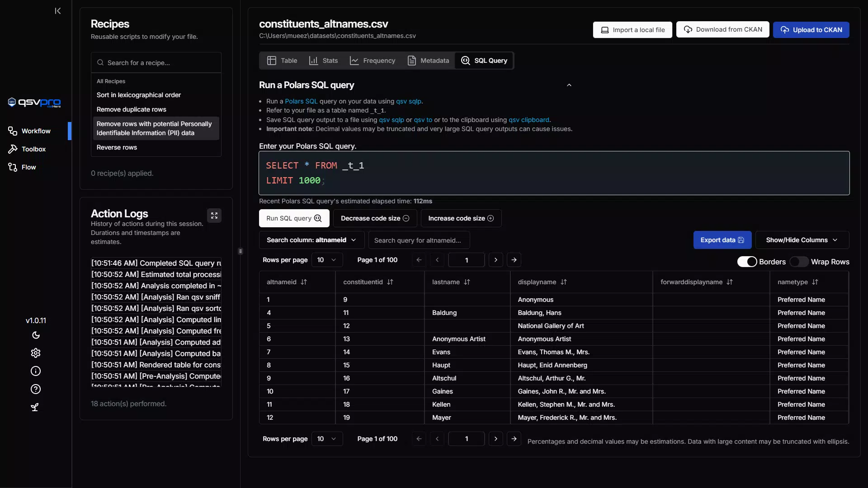Focus the Search for a recipe field
The image size is (868, 488).
156,63
